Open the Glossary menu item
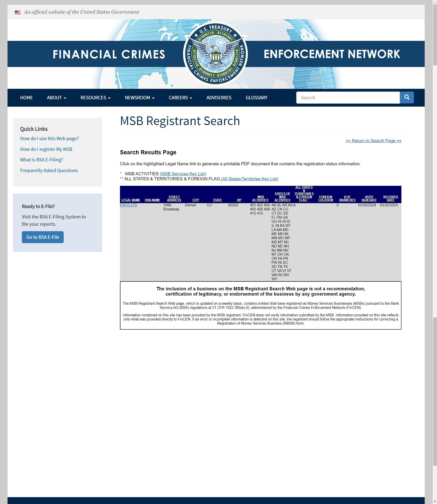 (x=256, y=98)
